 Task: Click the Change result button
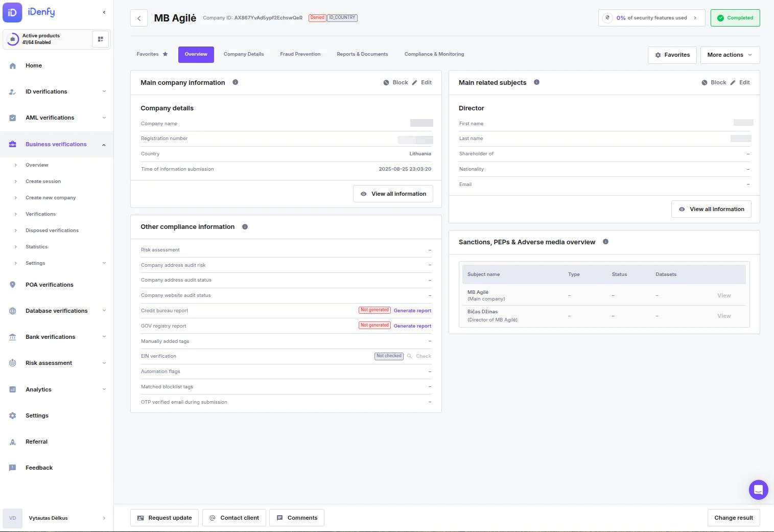[x=734, y=518]
